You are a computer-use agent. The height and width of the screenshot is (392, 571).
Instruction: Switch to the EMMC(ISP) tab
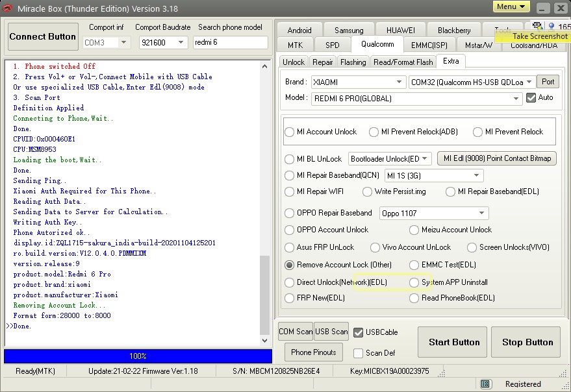click(429, 45)
